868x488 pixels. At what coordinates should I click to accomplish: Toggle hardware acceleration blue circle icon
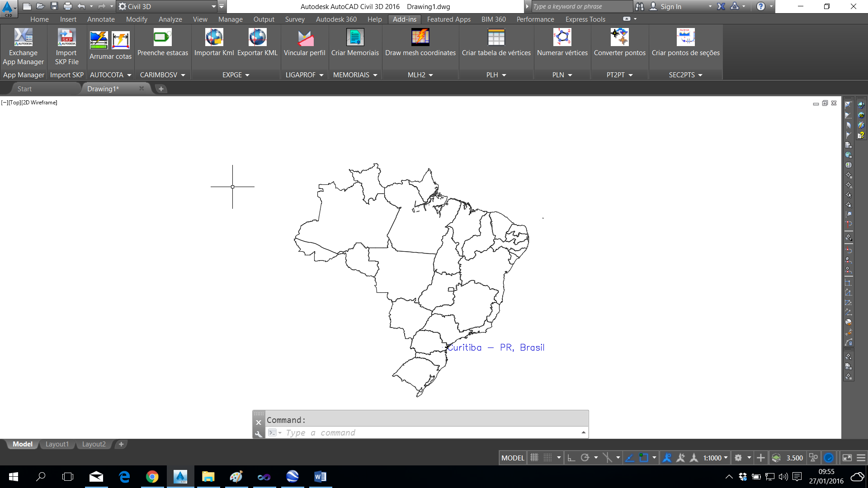pos(829,458)
